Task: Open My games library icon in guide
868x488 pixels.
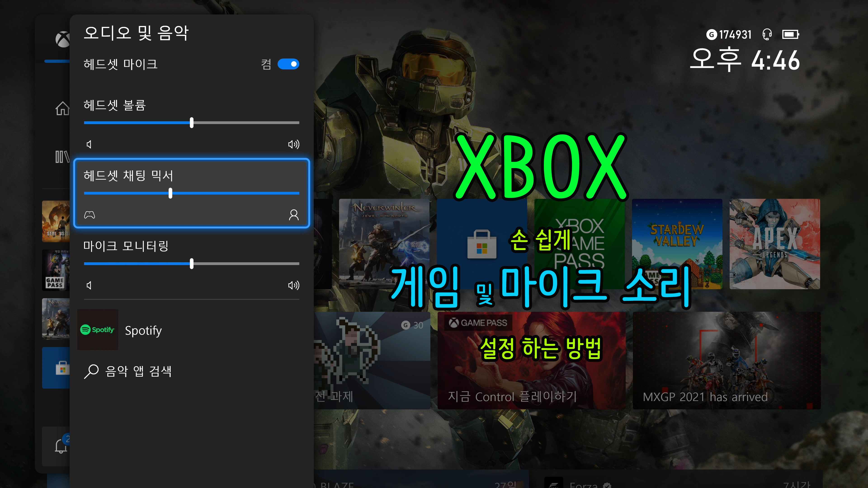Action: tap(62, 157)
